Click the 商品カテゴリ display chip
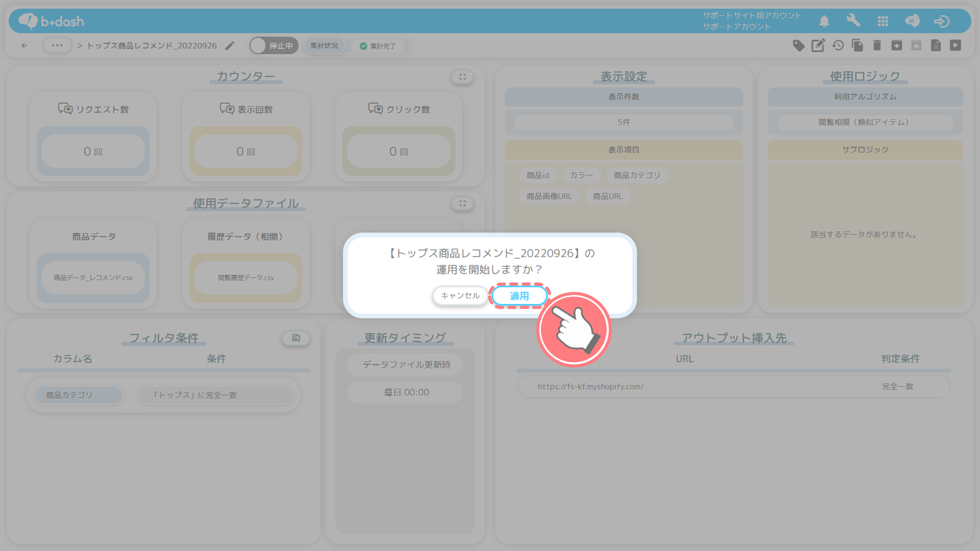The width and height of the screenshot is (980, 551). [x=637, y=175]
